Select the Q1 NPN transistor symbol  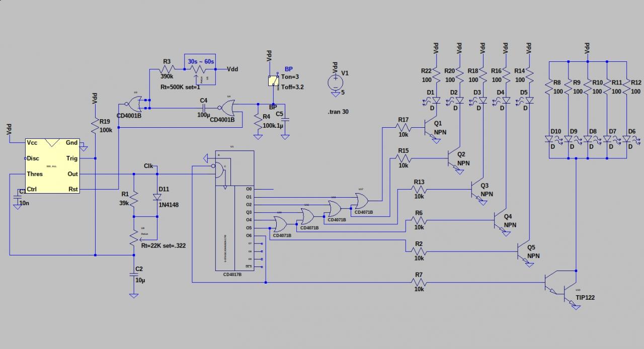pos(430,128)
